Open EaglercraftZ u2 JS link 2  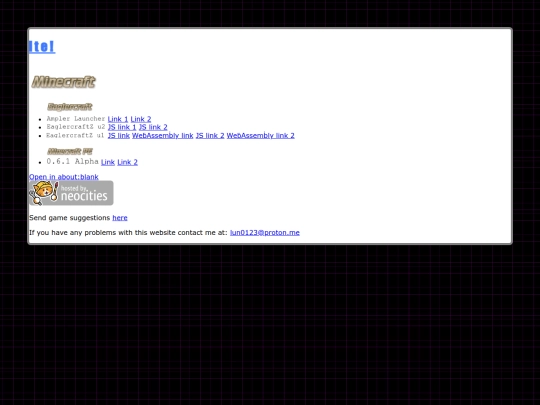click(x=153, y=127)
